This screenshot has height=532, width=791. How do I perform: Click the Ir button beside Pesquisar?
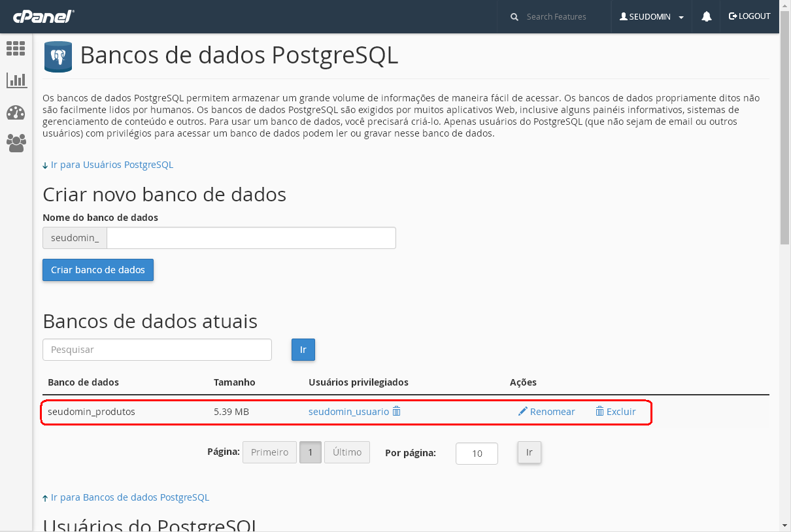(x=303, y=350)
